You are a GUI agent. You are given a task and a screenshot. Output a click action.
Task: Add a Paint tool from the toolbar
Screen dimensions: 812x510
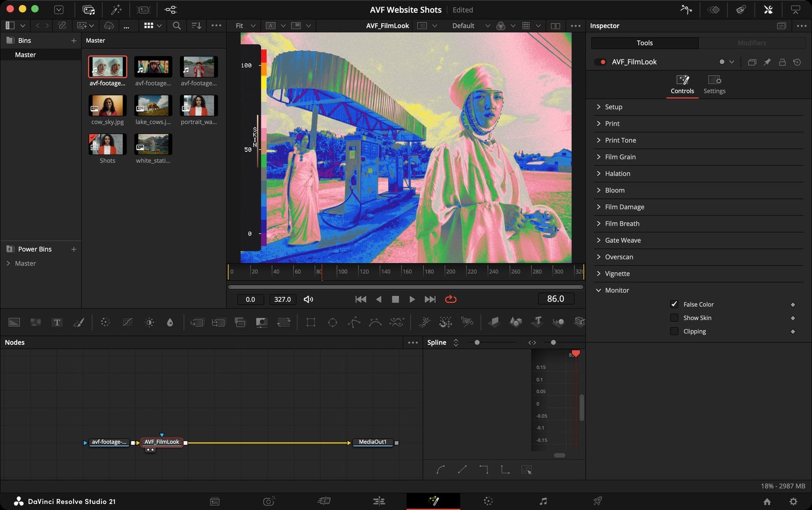79,322
